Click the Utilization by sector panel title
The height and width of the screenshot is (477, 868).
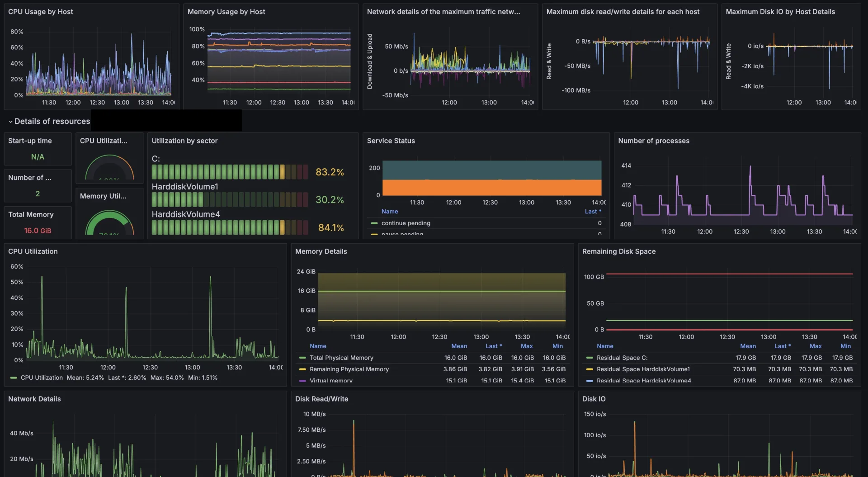184,141
